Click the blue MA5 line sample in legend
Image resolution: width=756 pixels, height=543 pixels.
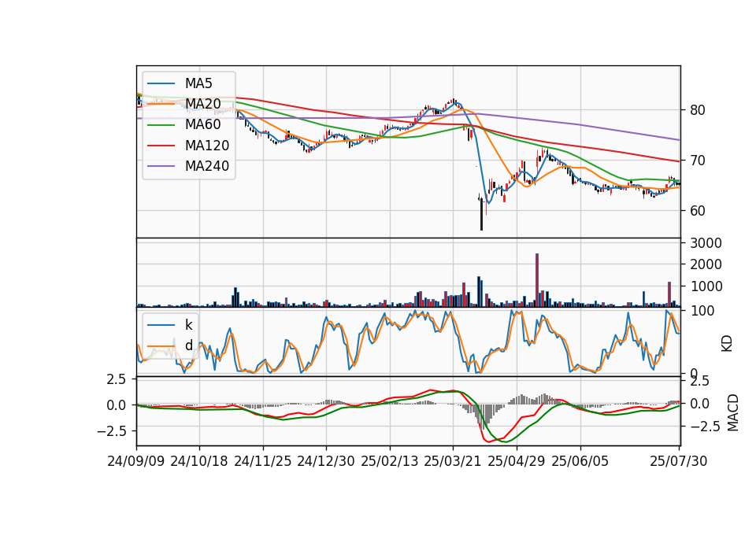[161, 83]
